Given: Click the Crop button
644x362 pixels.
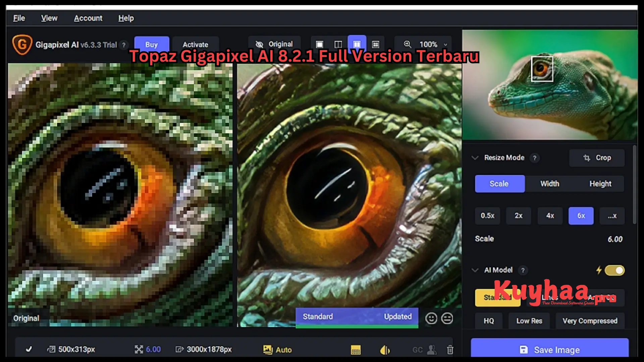Looking at the screenshot, I should 597,158.
